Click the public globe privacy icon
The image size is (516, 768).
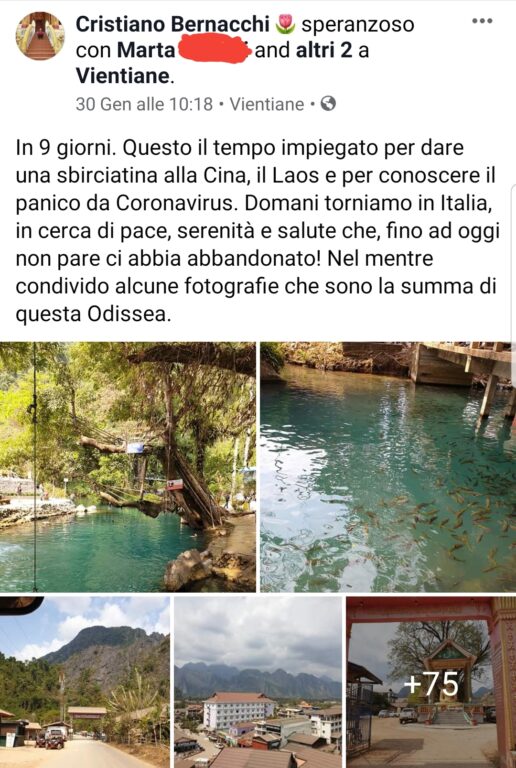pos(328,103)
